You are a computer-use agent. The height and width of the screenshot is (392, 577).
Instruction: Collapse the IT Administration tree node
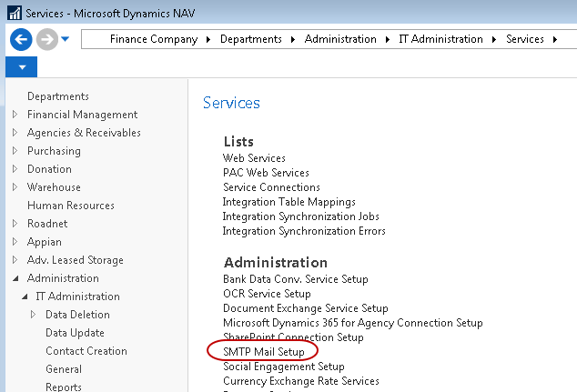25,297
